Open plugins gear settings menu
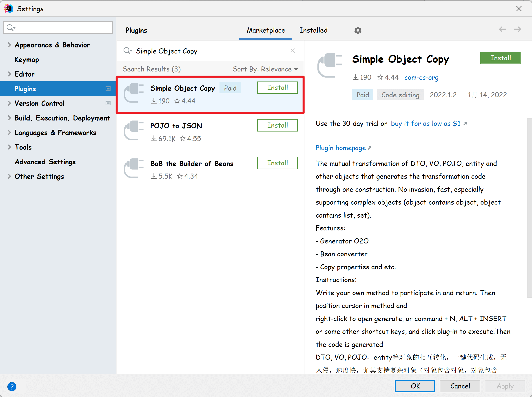Viewport: 532px width, 397px height. (x=358, y=30)
